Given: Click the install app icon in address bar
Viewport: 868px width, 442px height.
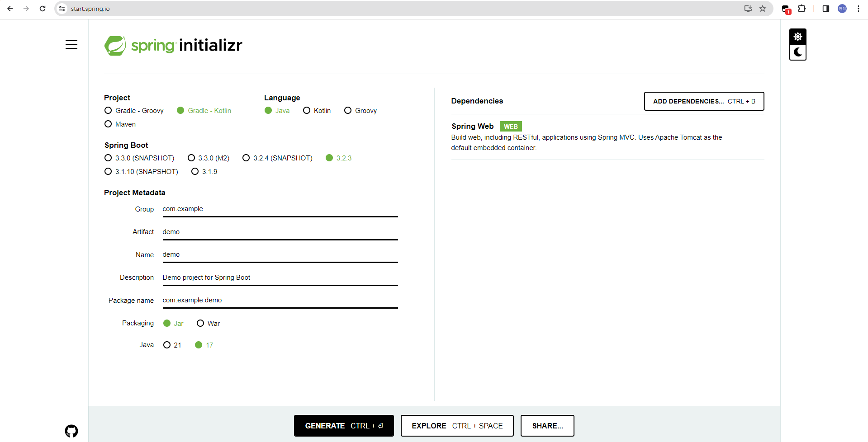Looking at the screenshot, I should [x=748, y=9].
